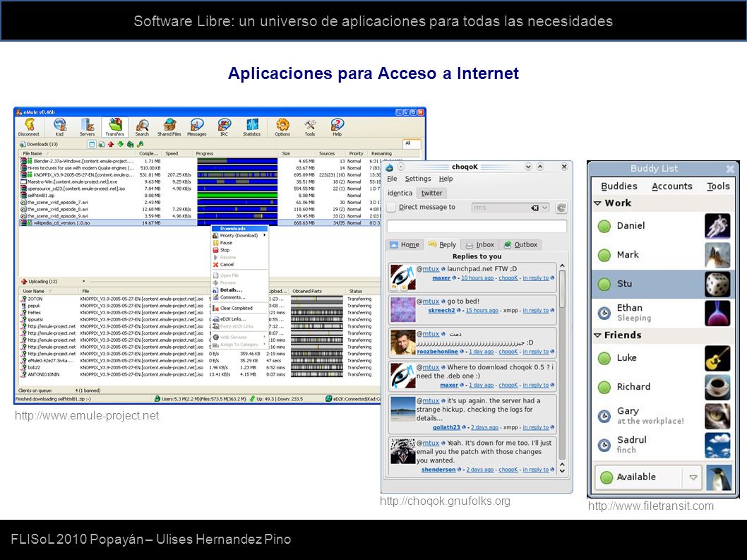Click the away clock icon beside Gary
This screenshot has height=560, width=747.
604,416
